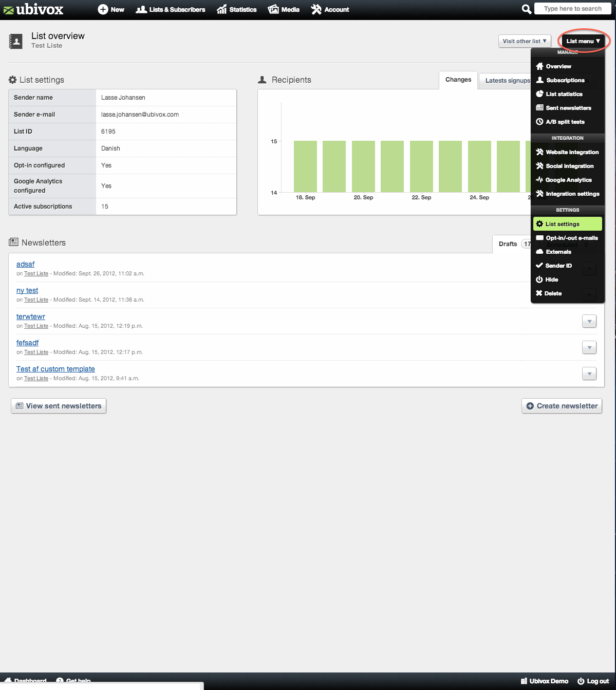The height and width of the screenshot is (690, 616).
Task: Click the power icon beside Log out
Action: point(581,681)
